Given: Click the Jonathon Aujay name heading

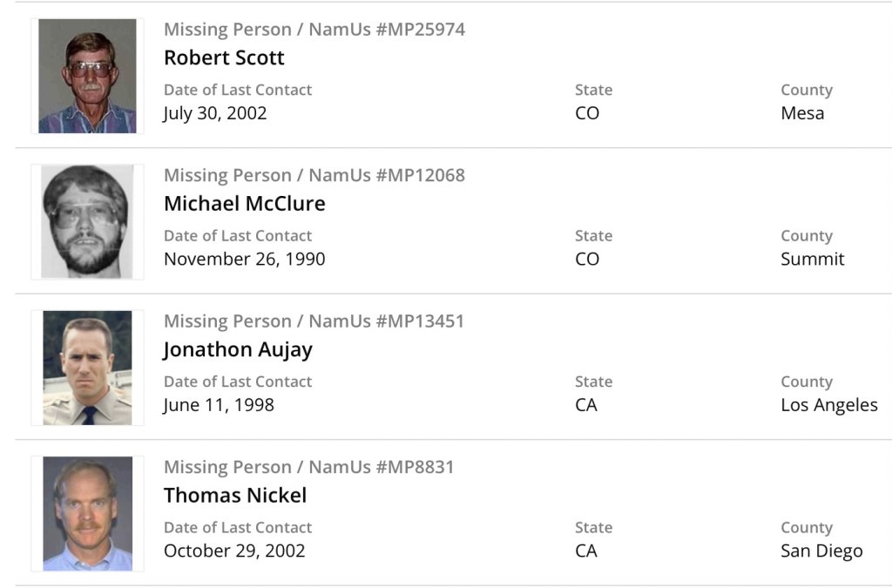Looking at the screenshot, I should (x=238, y=349).
